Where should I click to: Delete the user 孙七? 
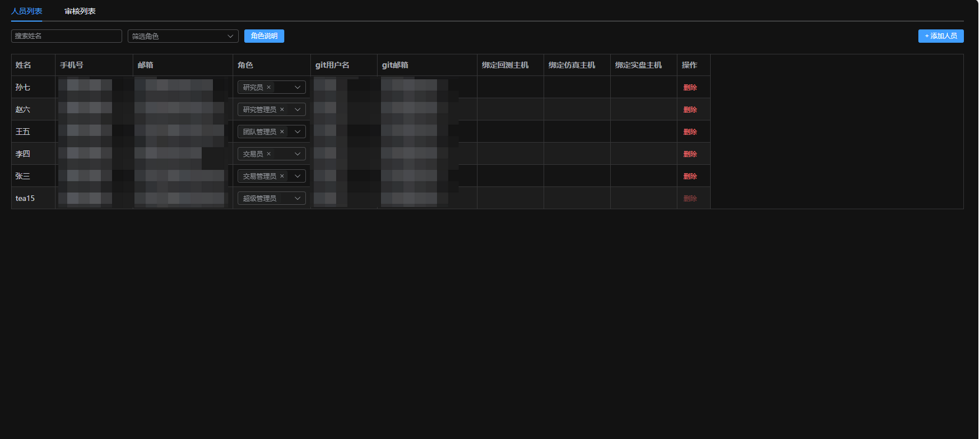[x=690, y=87]
